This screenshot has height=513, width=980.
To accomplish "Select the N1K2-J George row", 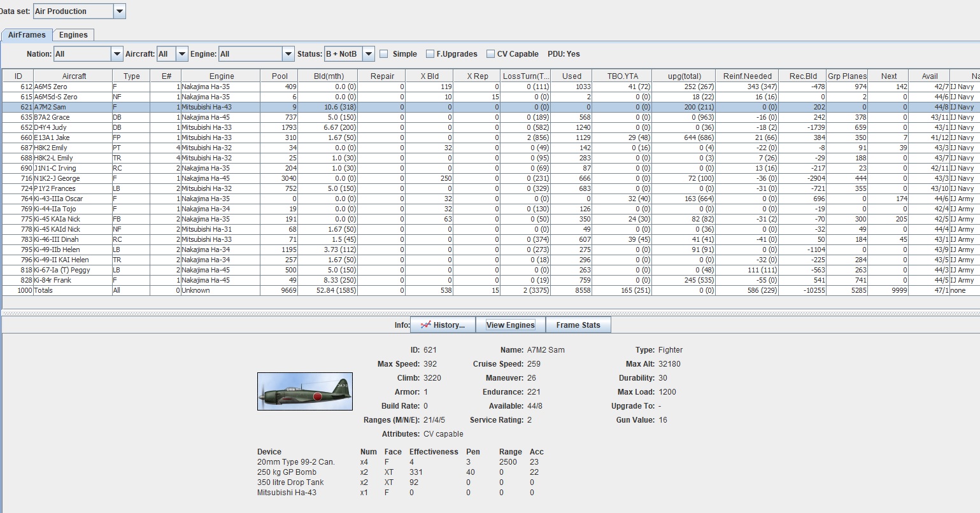I will [x=57, y=178].
